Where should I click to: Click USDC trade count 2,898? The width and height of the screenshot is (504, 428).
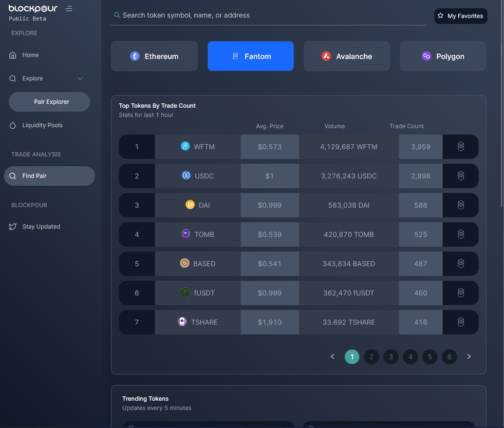tap(421, 176)
